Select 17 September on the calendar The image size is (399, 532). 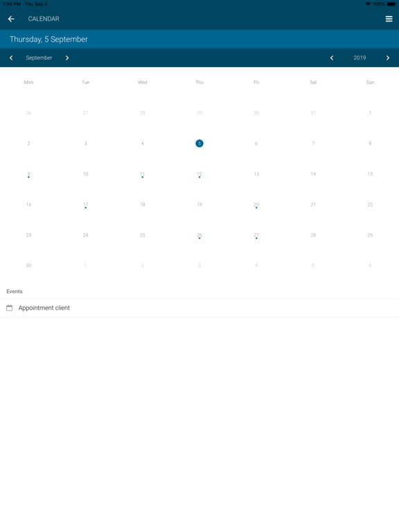[x=85, y=205]
